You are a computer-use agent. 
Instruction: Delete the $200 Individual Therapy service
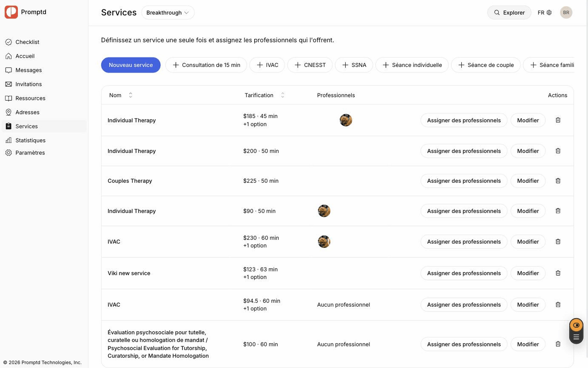click(558, 151)
